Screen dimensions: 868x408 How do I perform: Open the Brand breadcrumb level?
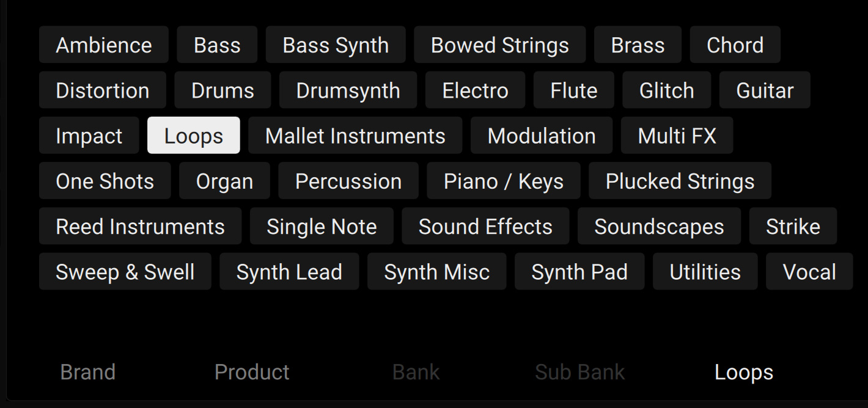[87, 372]
